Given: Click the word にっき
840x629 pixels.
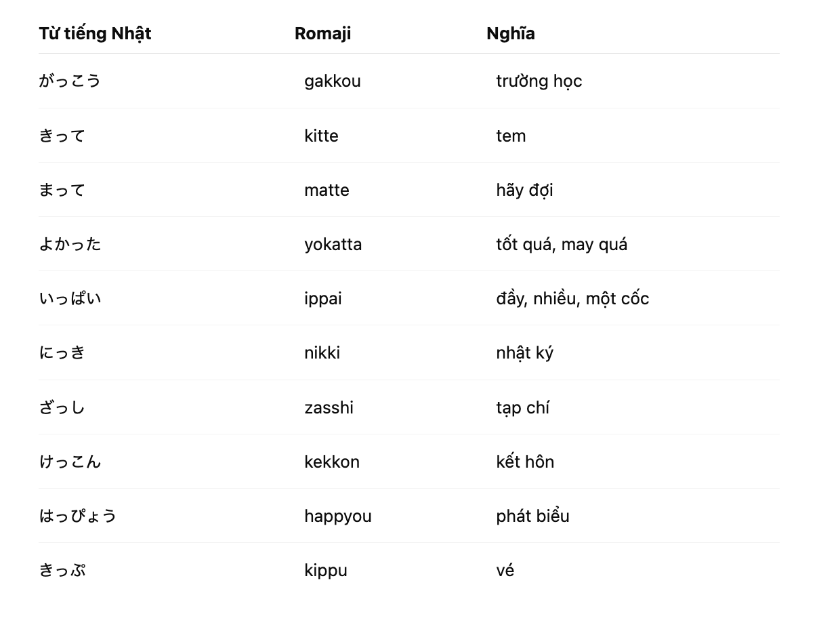Looking at the screenshot, I should pos(62,353).
